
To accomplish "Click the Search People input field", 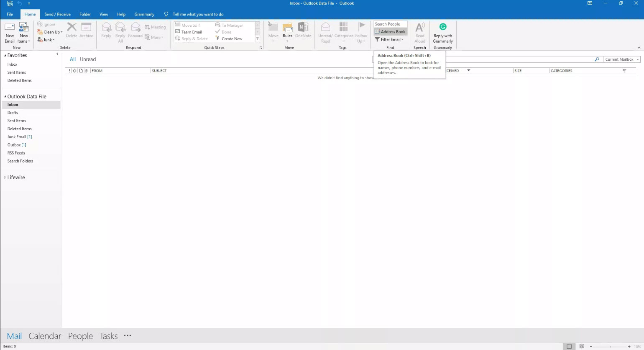I will pos(390,24).
